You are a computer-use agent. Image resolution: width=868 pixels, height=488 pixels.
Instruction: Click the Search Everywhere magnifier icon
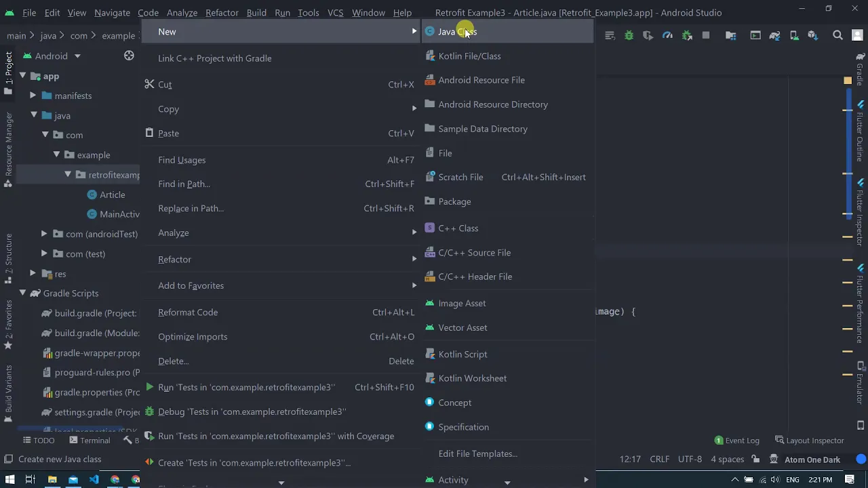coord(837,35)
